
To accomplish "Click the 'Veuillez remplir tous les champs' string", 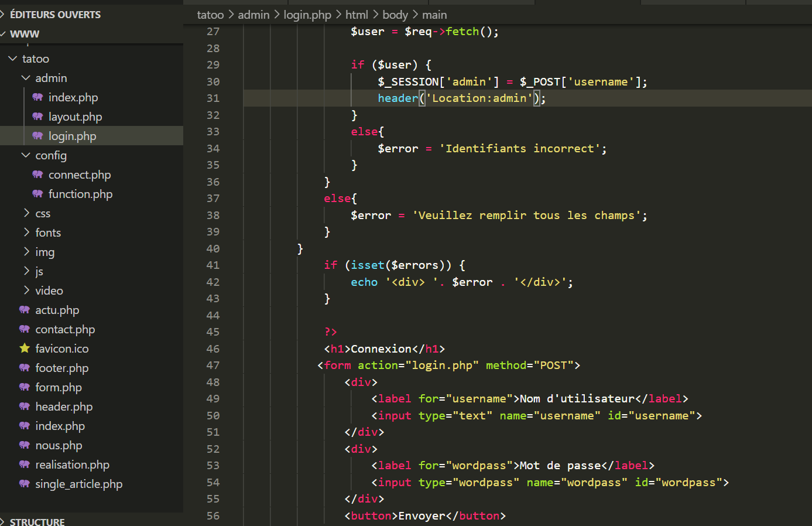I will coord(527,216).
